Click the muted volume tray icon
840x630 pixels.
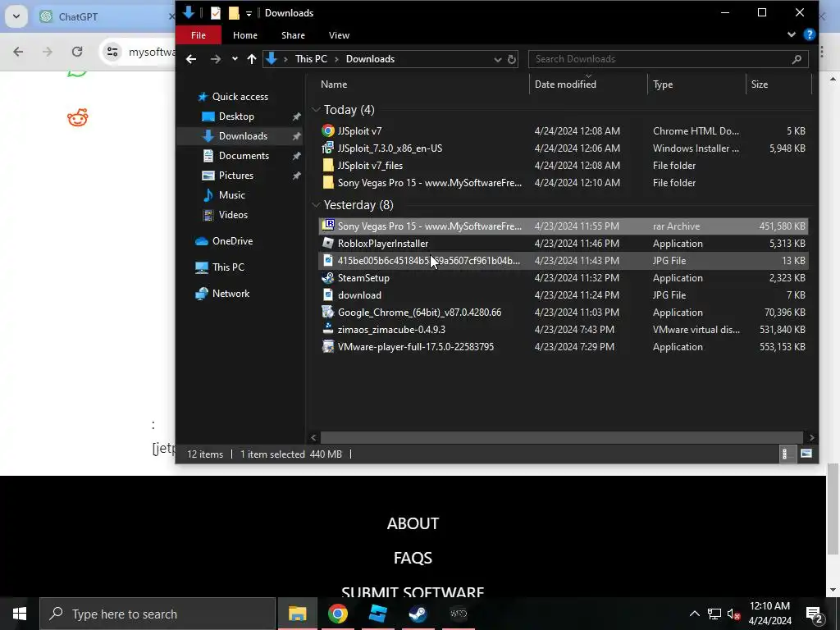734,614
